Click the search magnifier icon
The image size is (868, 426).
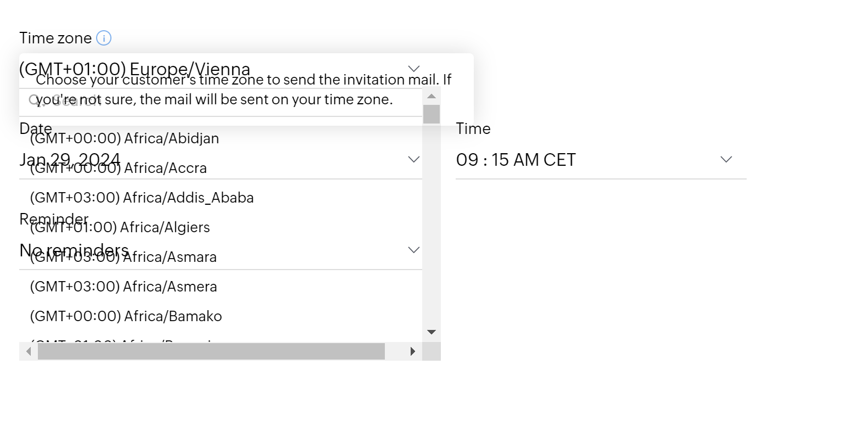(33, 100)
